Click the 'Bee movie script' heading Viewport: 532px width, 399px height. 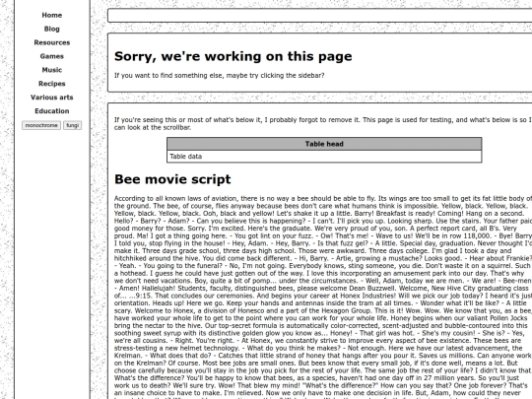172,179
